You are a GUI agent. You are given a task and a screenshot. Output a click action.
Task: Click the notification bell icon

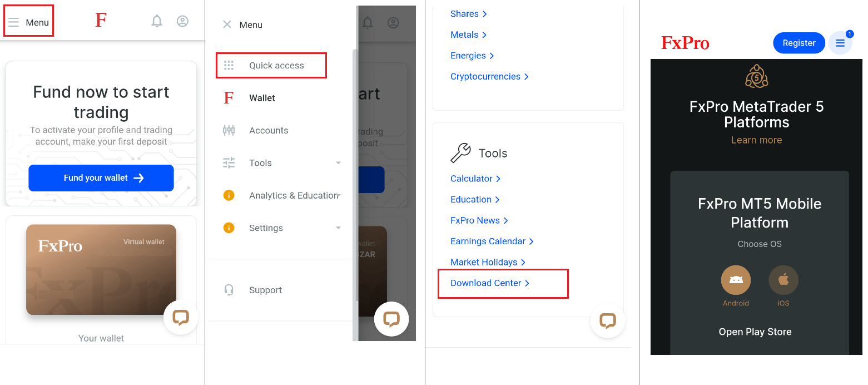(157, 21)
